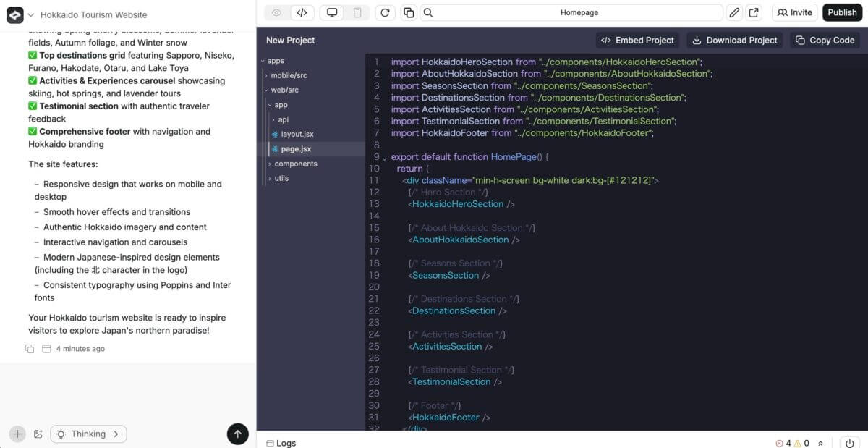Collapse the apps folder in file tree
Viewport: 868px width, 448px height.
[275, 61]
